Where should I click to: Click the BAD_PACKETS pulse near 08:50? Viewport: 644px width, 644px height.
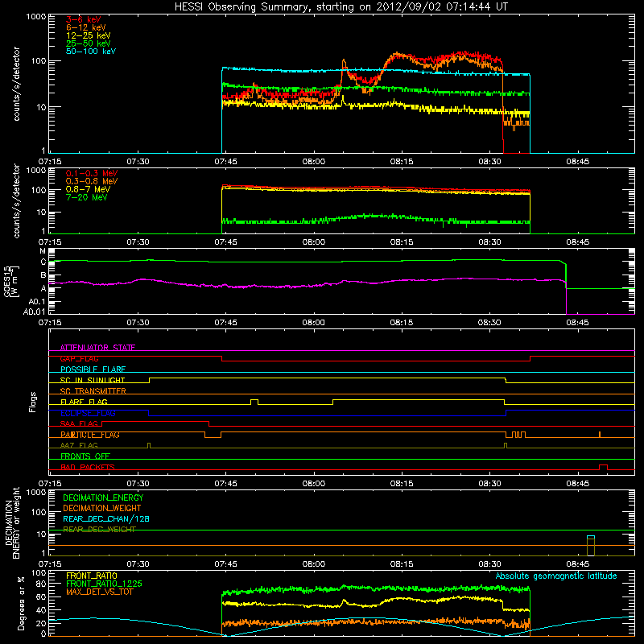pyautogui.click(x=603, y=467)
